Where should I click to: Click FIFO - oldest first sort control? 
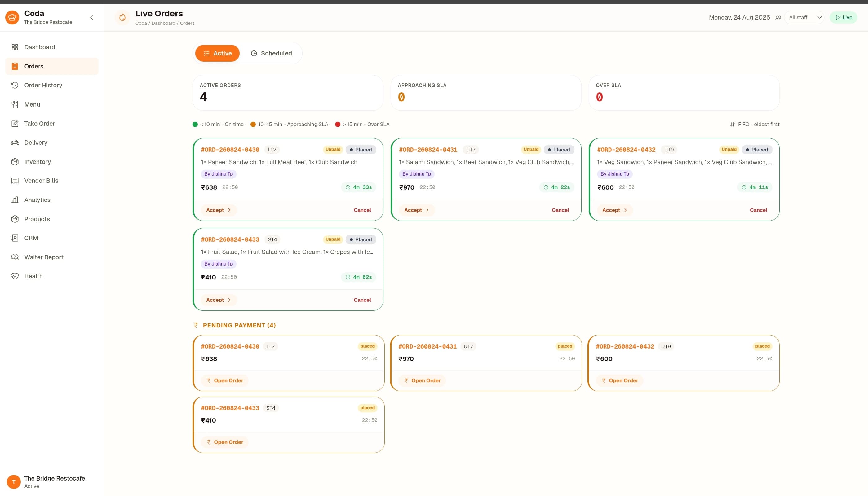pos(755,124)
